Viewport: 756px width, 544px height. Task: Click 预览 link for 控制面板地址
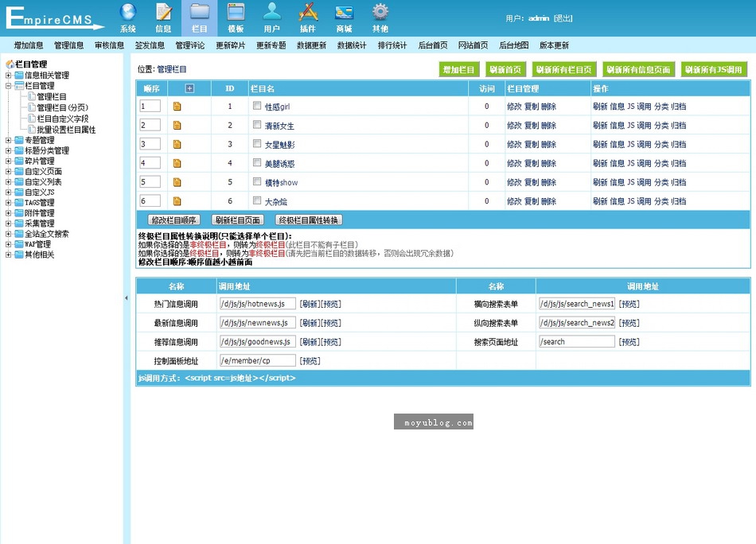[x=310, y=361]
